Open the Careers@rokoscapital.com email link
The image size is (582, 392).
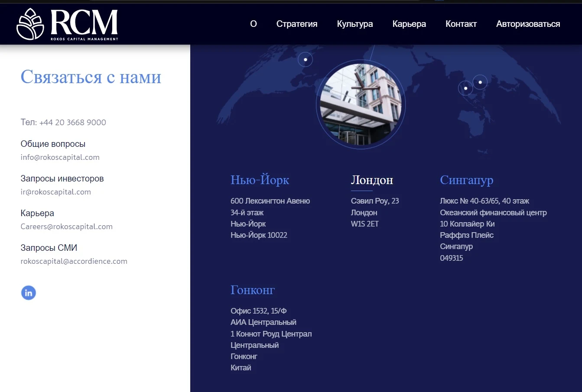pyautogui.click(x=66, y=227)
